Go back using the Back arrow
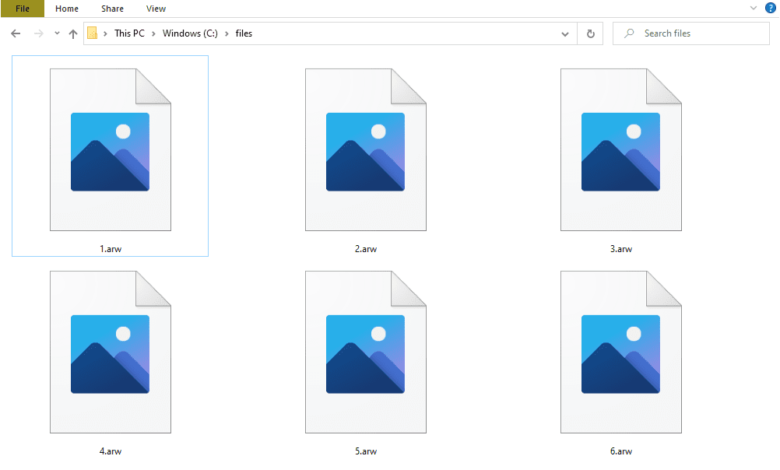The height and width of the screenshot is (470, 780). pos(15,33)
